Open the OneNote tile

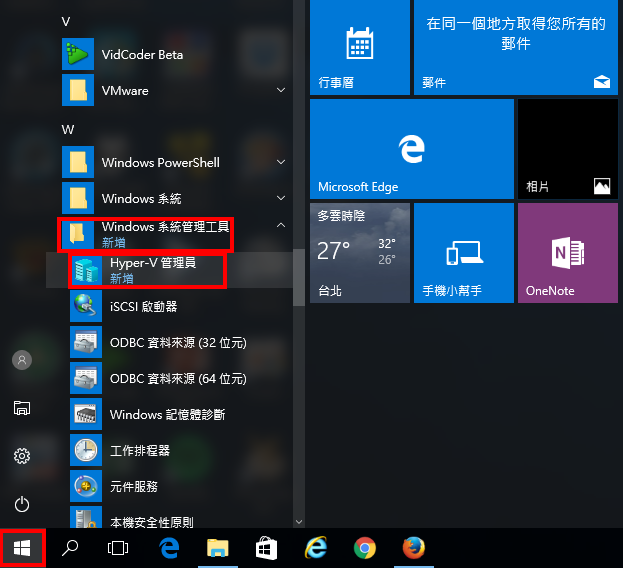coord(568,253)
